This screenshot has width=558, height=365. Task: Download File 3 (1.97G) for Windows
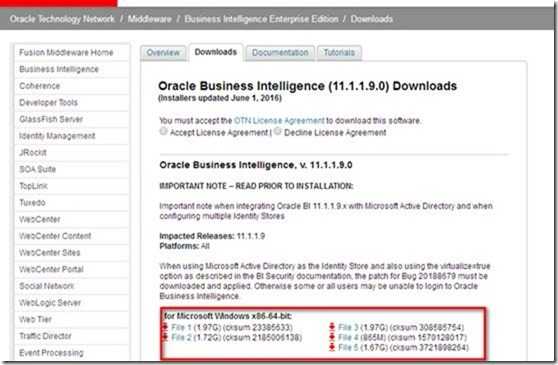click(x=348, y=327)
